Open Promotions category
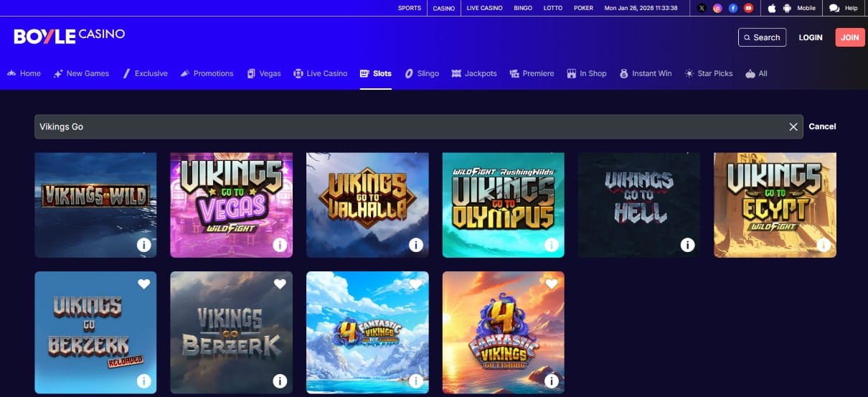This screenshot has height=397, width=868. tap(207, 73)
